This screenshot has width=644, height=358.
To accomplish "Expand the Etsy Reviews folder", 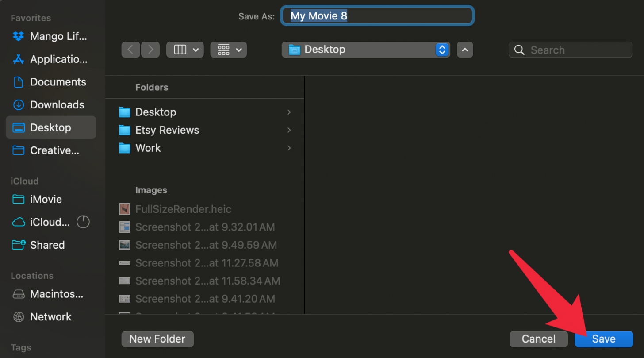I will 289,130.
